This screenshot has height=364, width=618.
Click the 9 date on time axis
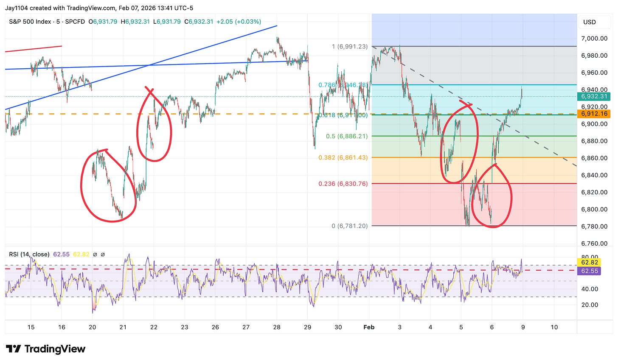(522, 327)
